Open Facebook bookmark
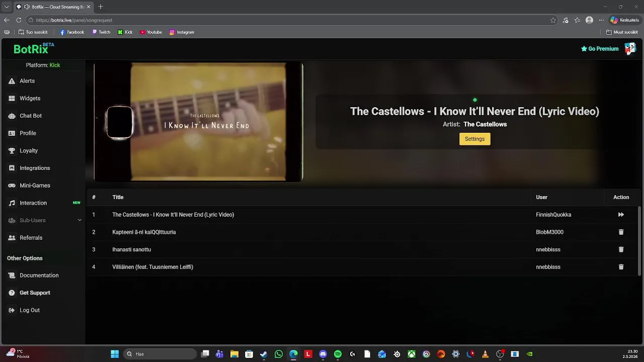 point(72,32)
